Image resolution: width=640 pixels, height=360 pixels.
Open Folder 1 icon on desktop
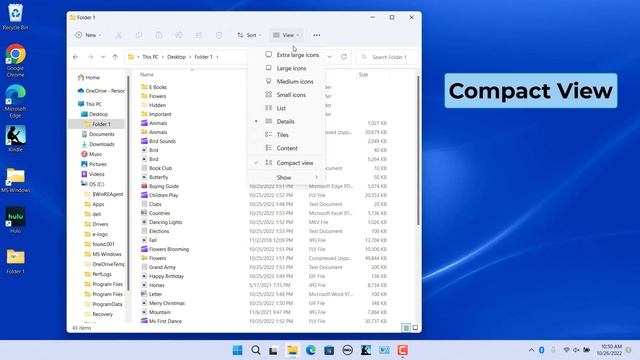(15, 261)
